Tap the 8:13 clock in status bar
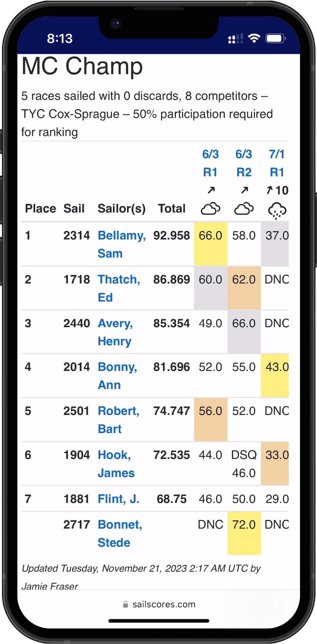The image size is (317, 644). click(x=60, y=38)
